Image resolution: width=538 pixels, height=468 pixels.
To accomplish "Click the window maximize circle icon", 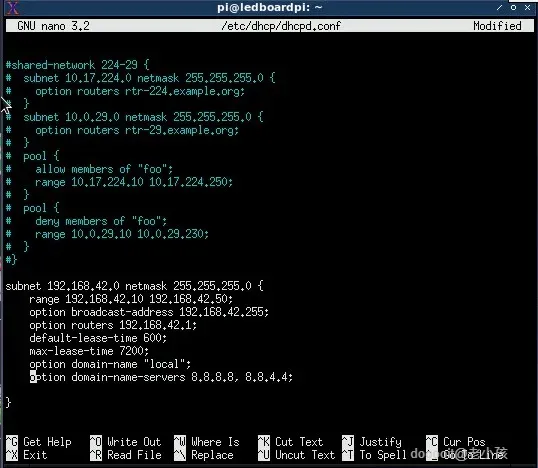I will 513,7.
